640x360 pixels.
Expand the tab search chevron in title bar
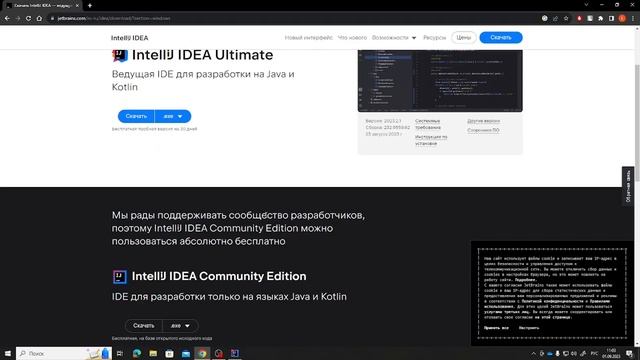point(586,5)
